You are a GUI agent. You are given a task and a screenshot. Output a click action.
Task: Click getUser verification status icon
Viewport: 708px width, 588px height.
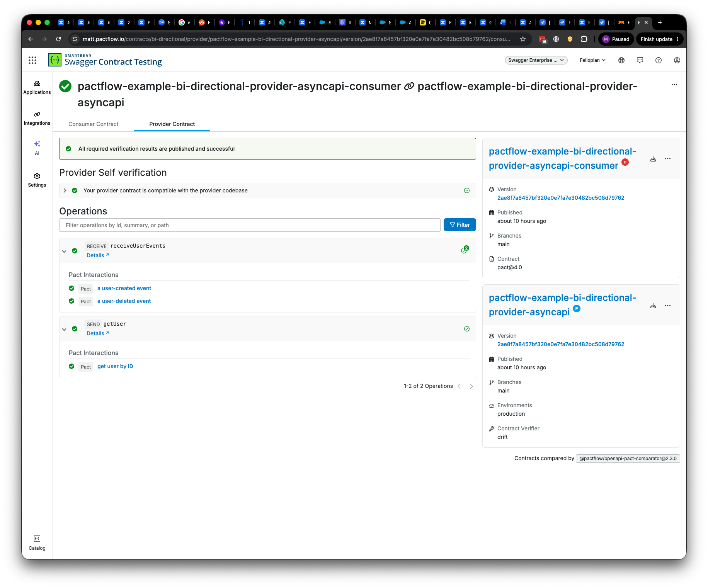tap(467, 329)
